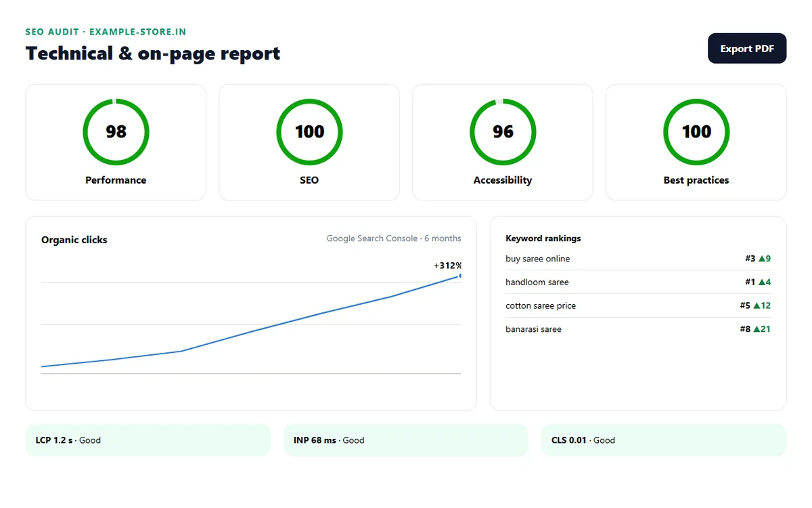Click the Performance card label
The width and height of the screenshot is (812, 508).
click(116, 180)
